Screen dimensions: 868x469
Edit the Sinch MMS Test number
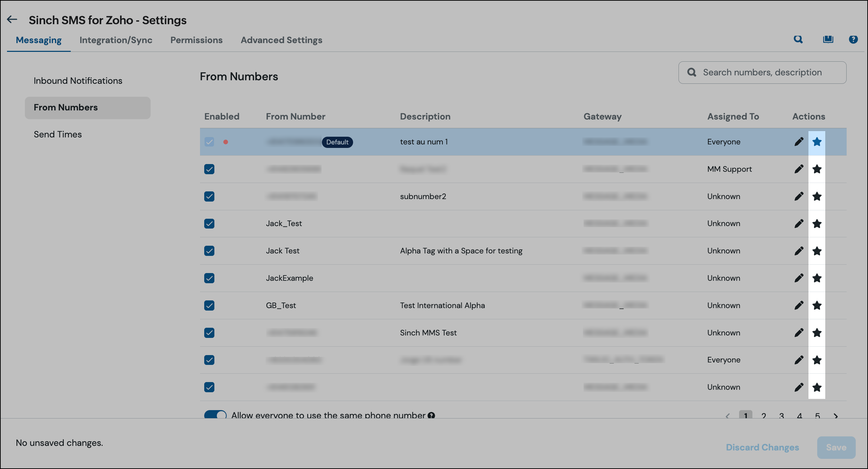click(799, 333)
